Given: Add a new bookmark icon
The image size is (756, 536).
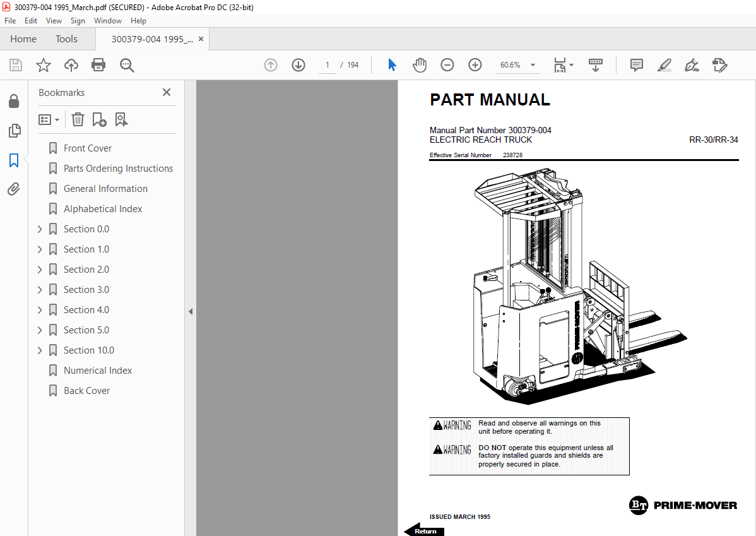Looking at the screenshot, I should pos(99,119).
